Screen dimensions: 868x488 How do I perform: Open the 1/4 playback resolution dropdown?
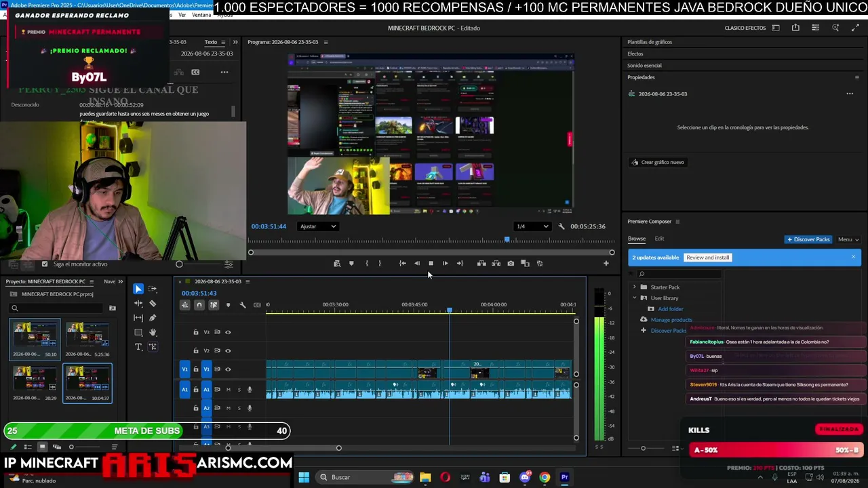[532, 226]
